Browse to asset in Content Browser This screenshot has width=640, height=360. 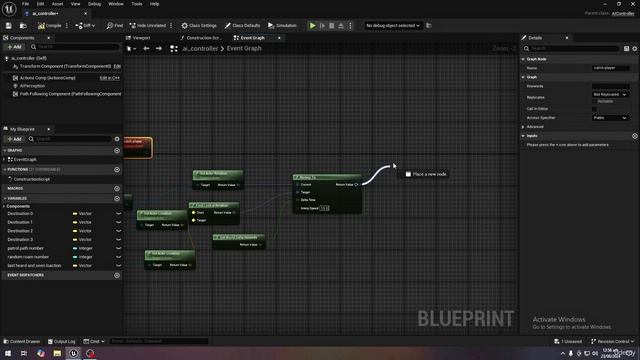coord(23,26)
